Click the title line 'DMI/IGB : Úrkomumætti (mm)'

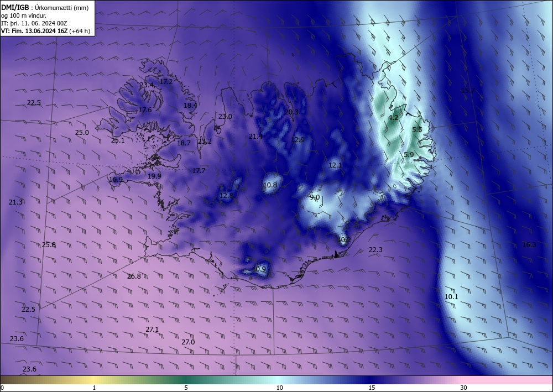[45, 7]
